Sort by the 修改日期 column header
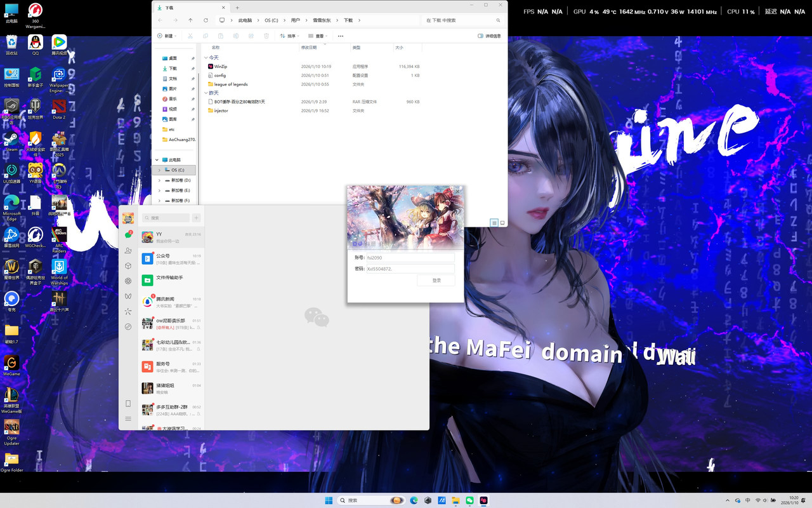The width and height of the screenshot is (812, 508). 309,48
